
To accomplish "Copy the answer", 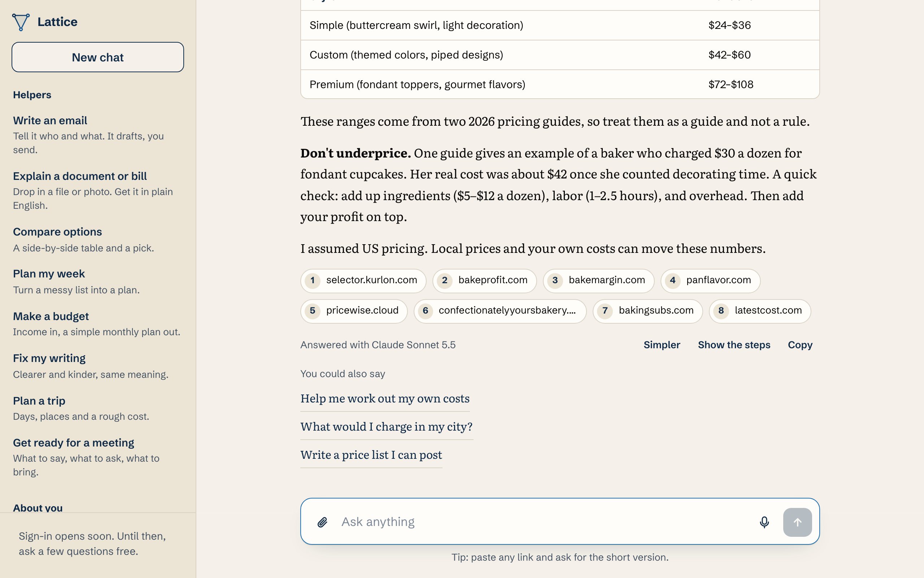I will (800, 345).
